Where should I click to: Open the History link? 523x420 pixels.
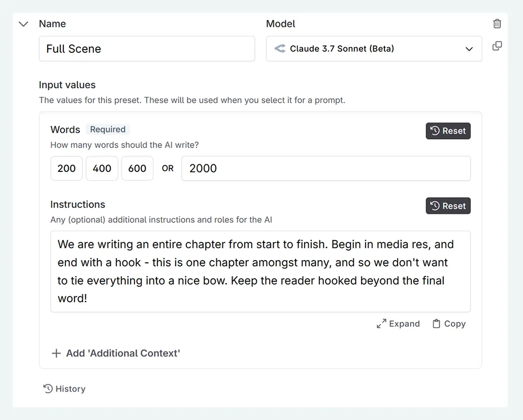click(70, 389)
